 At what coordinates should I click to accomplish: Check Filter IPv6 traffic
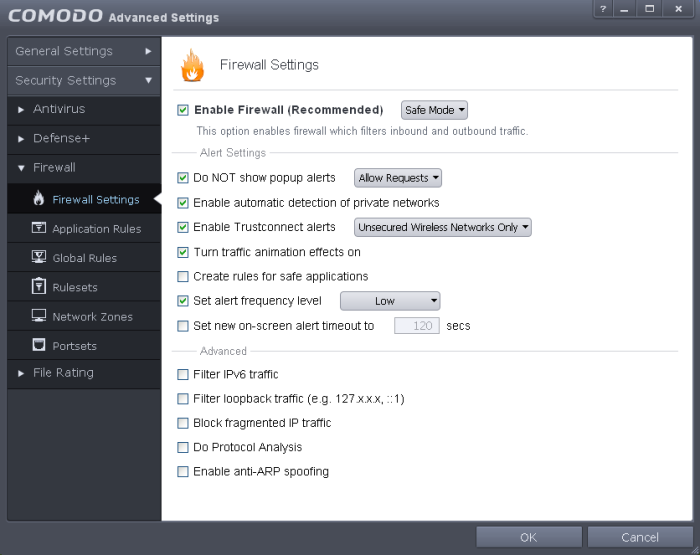tap(183, 374)
